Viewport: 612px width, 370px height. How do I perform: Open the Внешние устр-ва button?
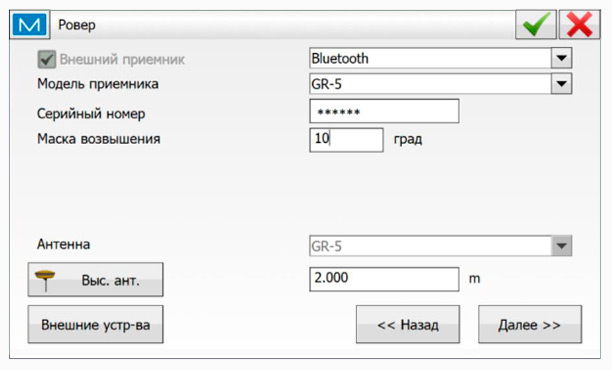pyautogui.click(x=96, y=324)
